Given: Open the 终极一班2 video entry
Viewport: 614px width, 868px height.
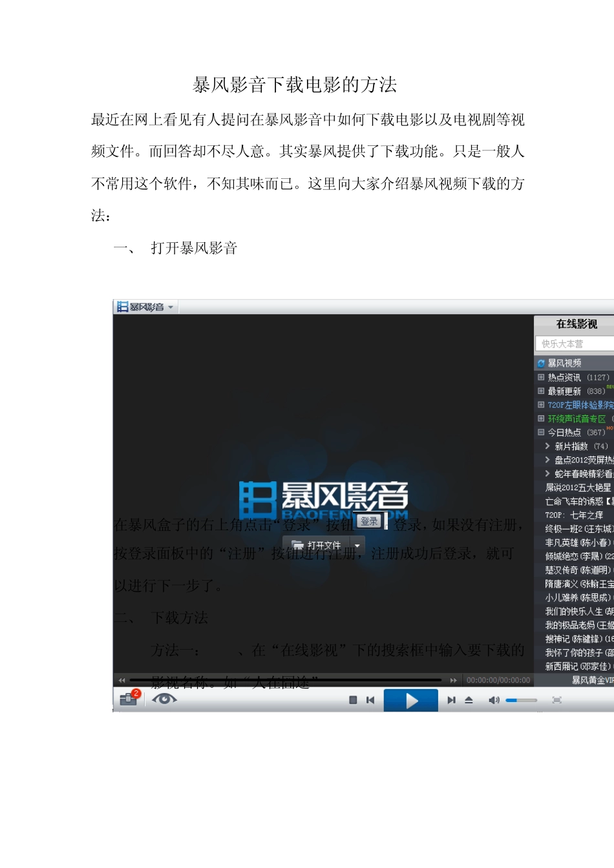Looking at the screenshot, I should [x=579, y=529].
